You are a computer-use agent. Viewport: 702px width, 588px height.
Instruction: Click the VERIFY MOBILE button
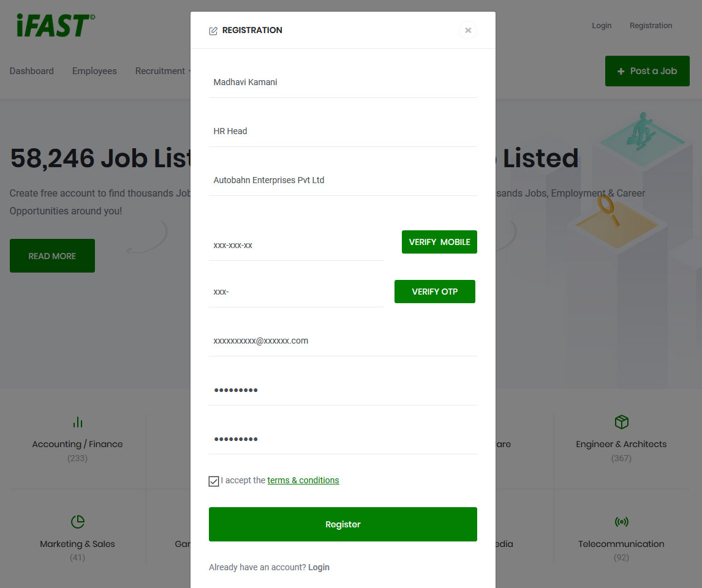coord(439,242)
